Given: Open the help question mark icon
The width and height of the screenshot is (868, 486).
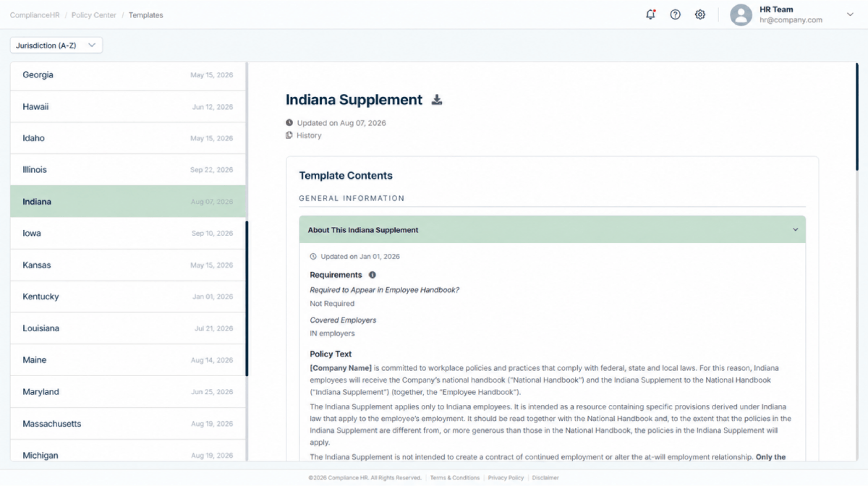Looking at the screenshot, I should point(676,14).
